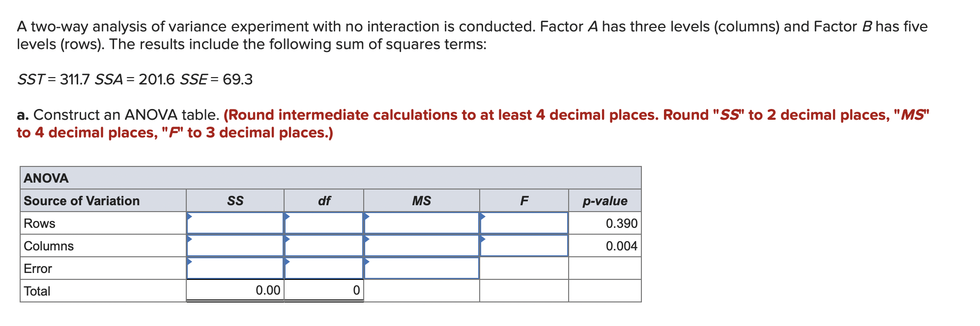
Task: Click the df input field for Error
Action: coord(324,269)
